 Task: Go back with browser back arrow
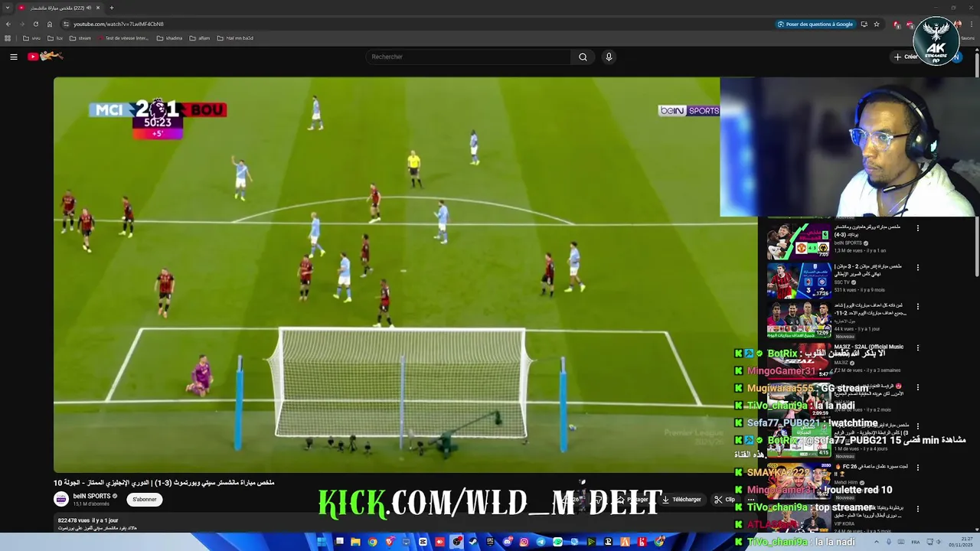click(x=8, y=24)
